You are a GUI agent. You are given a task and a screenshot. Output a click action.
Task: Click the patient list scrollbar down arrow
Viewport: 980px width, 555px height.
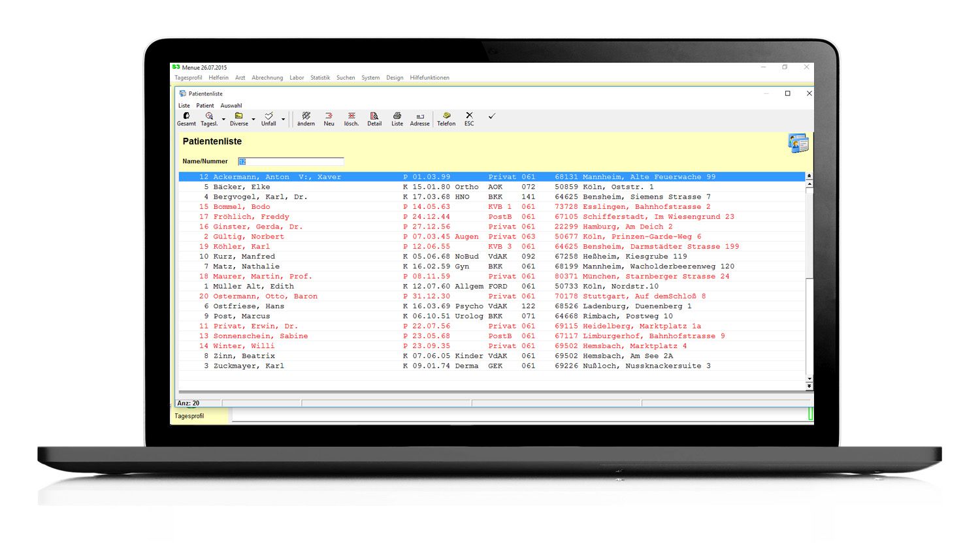[x=809, y=379]
